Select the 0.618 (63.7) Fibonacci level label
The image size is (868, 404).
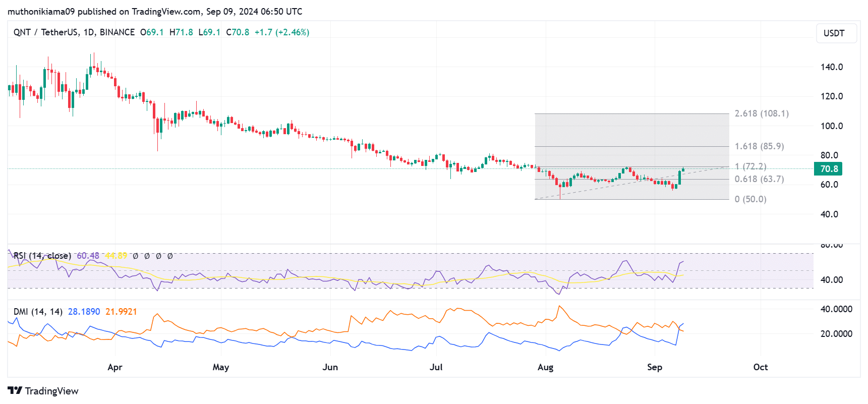tap(759, 179)
